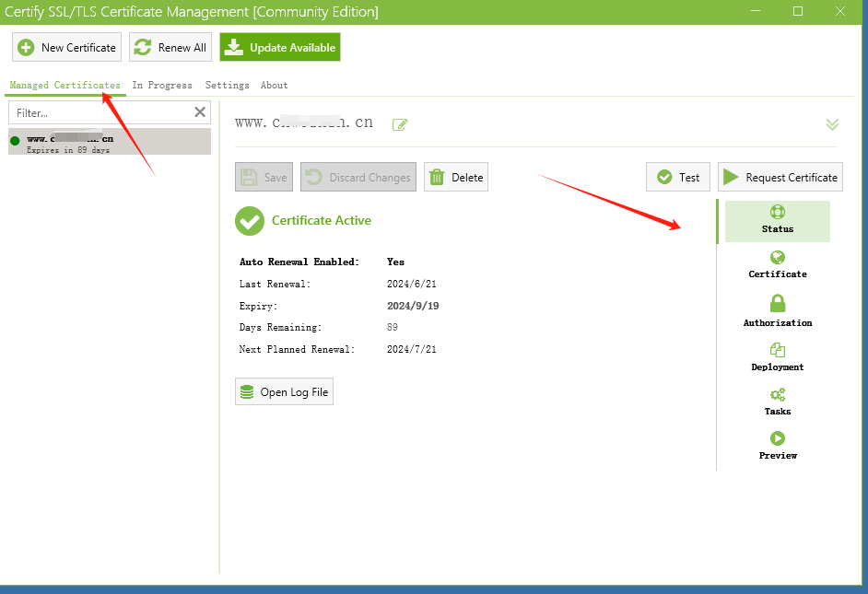
Task: Expand details with the double chevron
Action: point(832,124)
